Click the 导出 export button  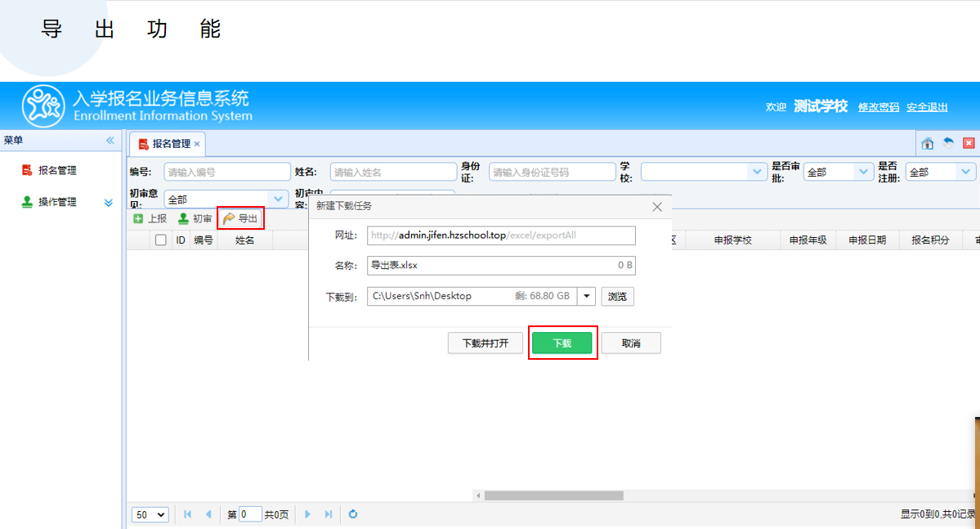pyautogui.click(x=240, y=218)
